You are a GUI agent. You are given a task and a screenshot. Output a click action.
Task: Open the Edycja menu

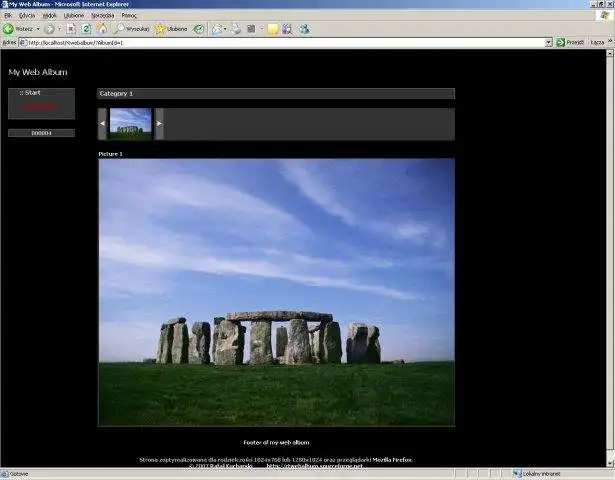(27, 15)
